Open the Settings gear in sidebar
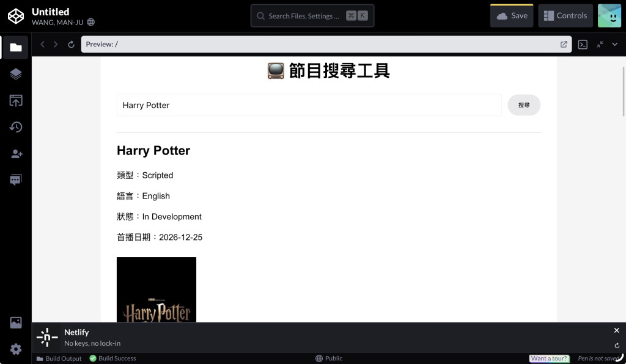 (x=15, y=349)
